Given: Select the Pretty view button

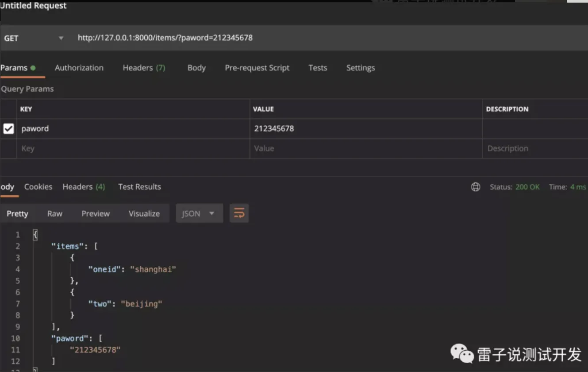Looking at the screenshot, I should click(x=17, y=213).
